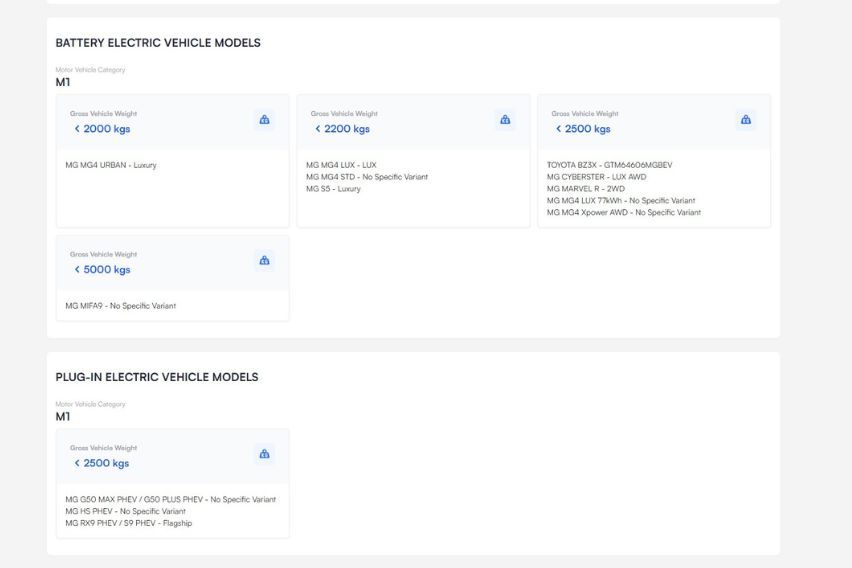This screenshot has height=568, width=852.
Task: Click 'MG HS PHEV - No Specific Variant'
Action: (x=126, y=511)
